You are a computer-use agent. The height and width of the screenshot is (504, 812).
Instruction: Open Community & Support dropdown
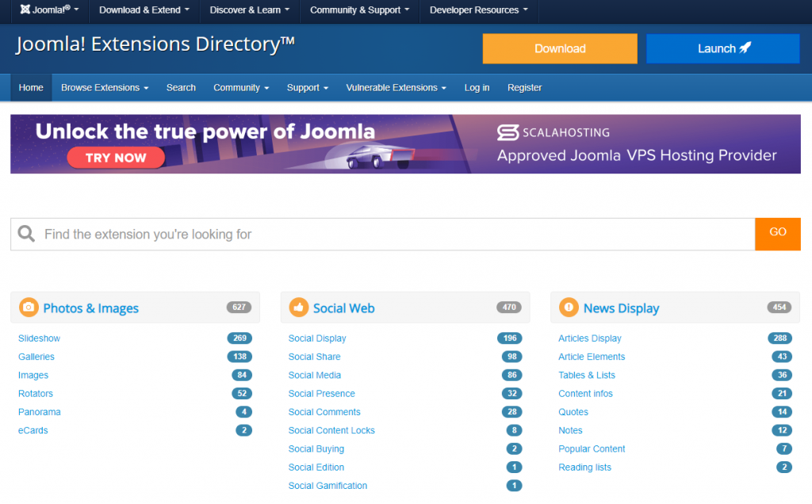pyautogui.click(x=359, y=10)
